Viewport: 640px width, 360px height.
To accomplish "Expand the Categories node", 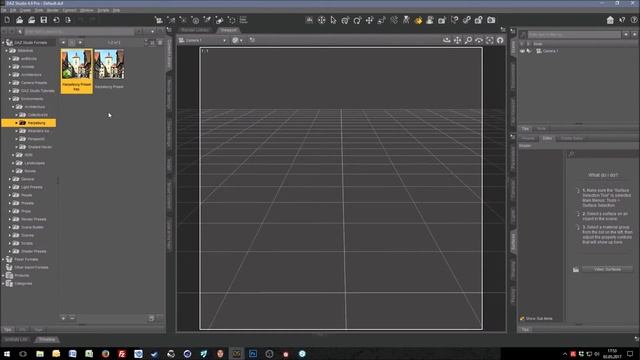I will (x=3, y=283).
